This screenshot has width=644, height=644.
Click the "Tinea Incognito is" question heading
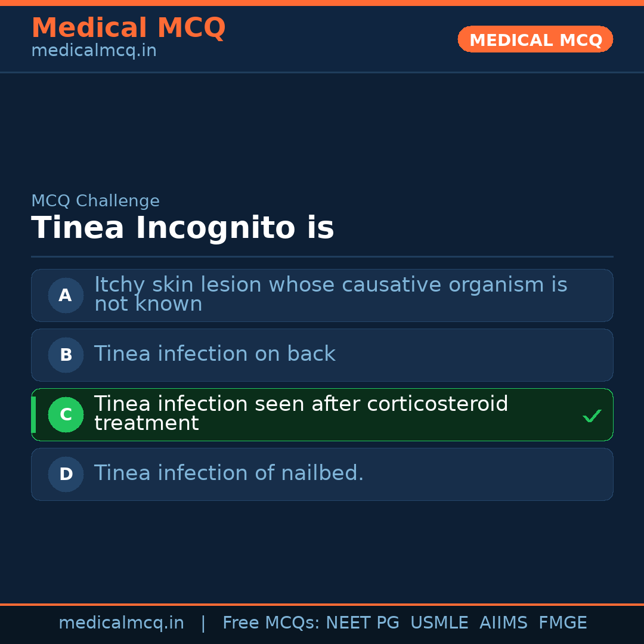182,228
